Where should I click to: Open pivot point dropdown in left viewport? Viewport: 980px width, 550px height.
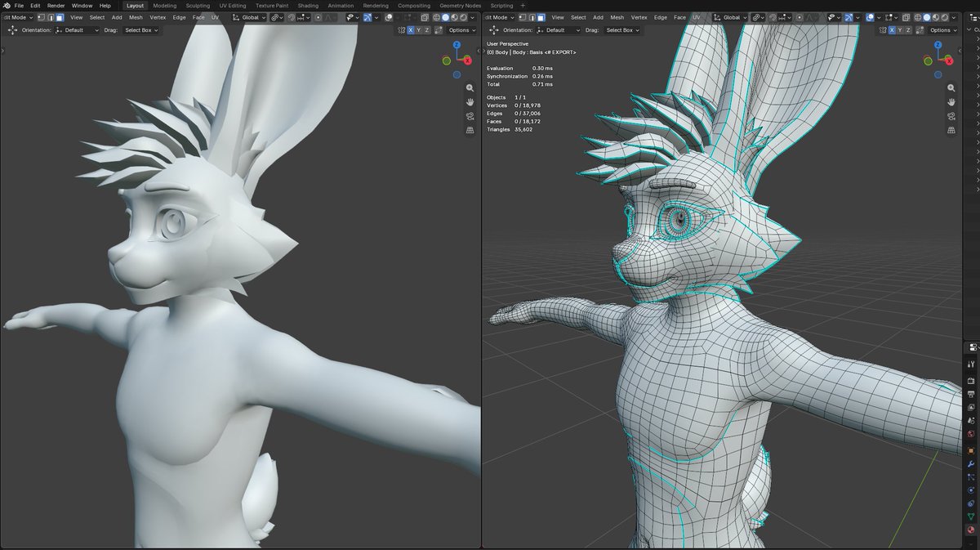[x=276, y=17]
